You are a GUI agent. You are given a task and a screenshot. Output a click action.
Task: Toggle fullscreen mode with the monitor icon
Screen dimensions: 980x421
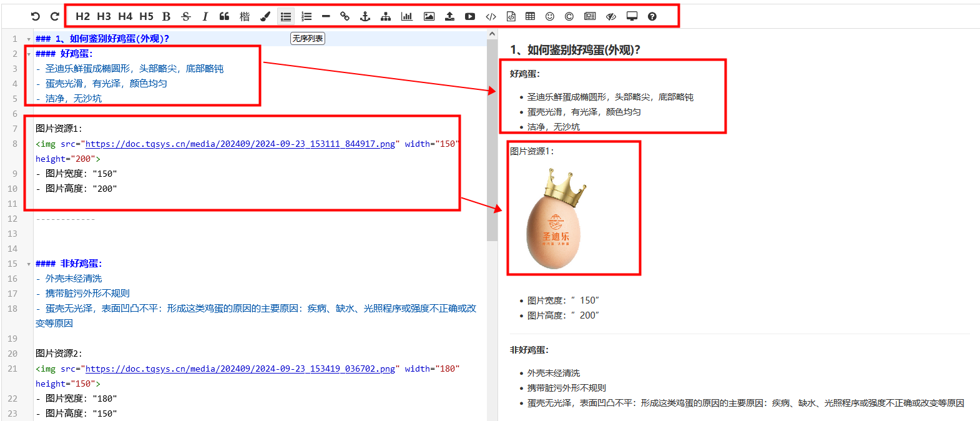(x=632, y=16)
